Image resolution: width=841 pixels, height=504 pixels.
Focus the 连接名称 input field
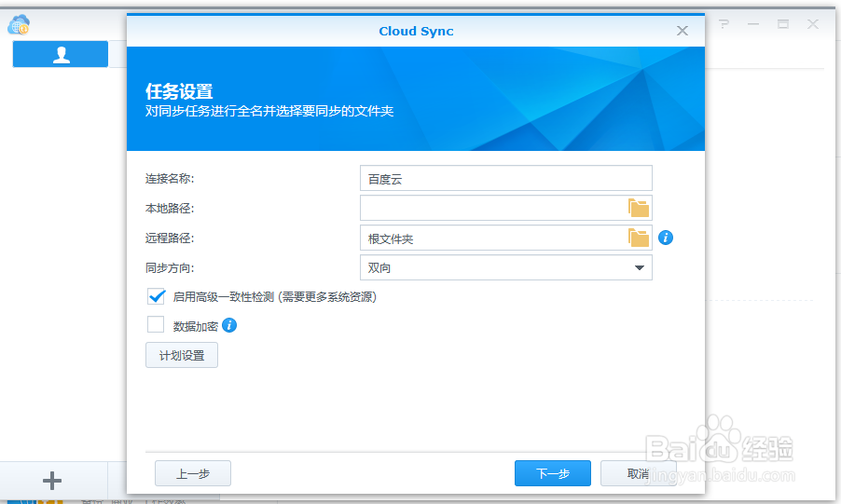[x=505, y=178]
